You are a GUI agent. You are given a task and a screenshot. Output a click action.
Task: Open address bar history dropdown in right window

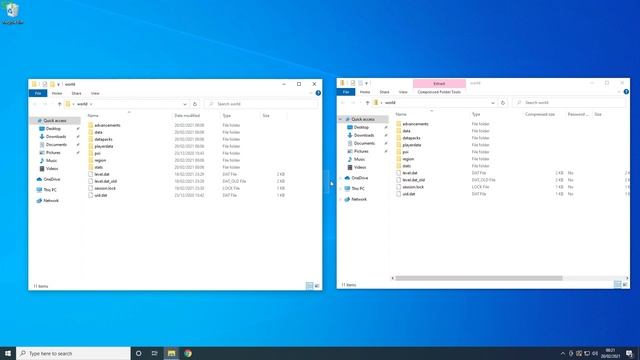493,103
